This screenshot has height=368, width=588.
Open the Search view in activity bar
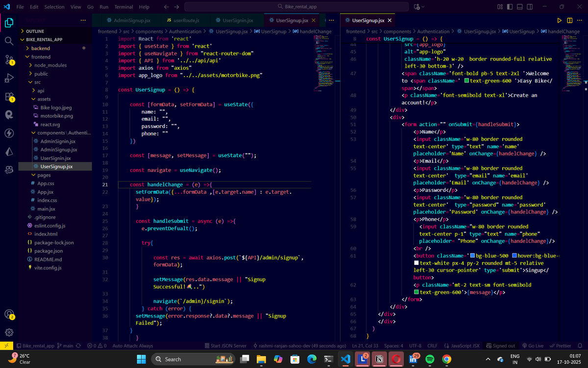pyautogui.click(x=9, y=41)
